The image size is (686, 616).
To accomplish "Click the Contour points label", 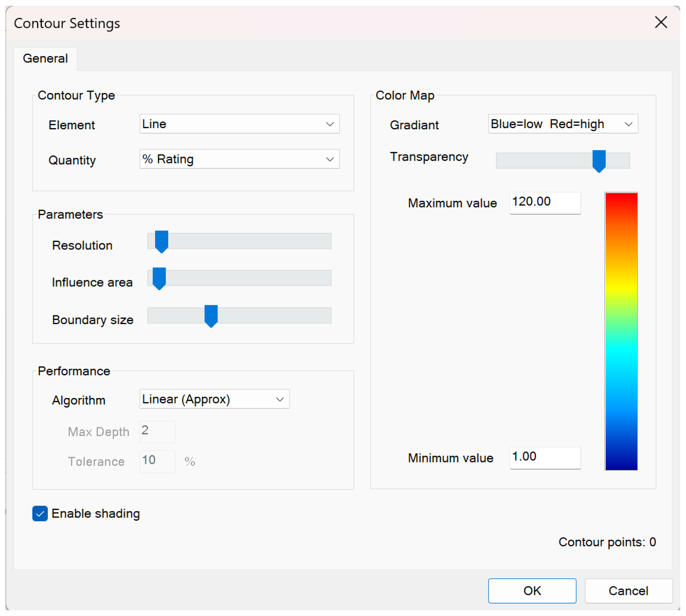I will pyautogui.click(x=607, y=542).
